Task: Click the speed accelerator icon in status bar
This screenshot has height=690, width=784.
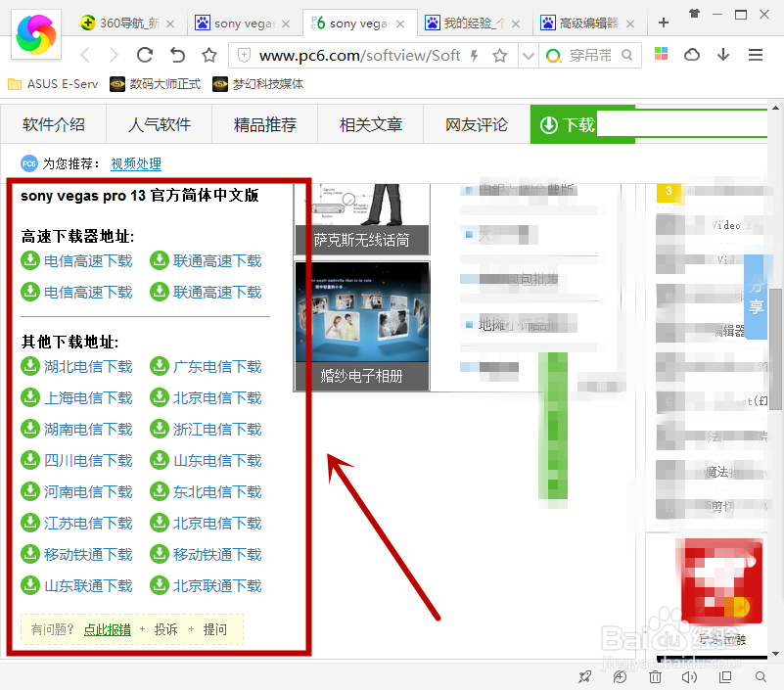Action: [620, 677]
